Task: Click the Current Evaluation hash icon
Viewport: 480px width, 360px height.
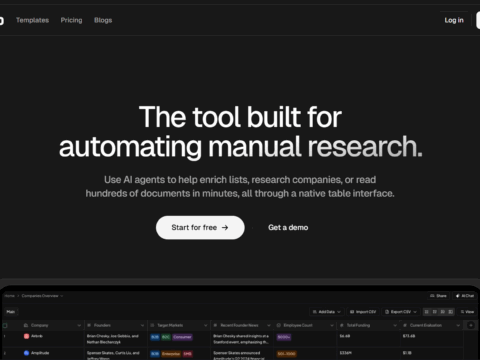Action: point(405,325)
